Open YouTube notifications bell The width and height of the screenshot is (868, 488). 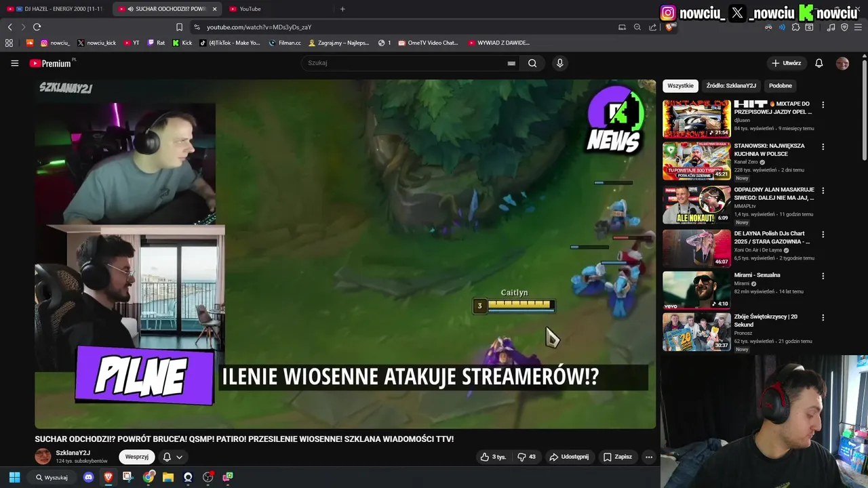pyautogui.click(x=818, y=63)
